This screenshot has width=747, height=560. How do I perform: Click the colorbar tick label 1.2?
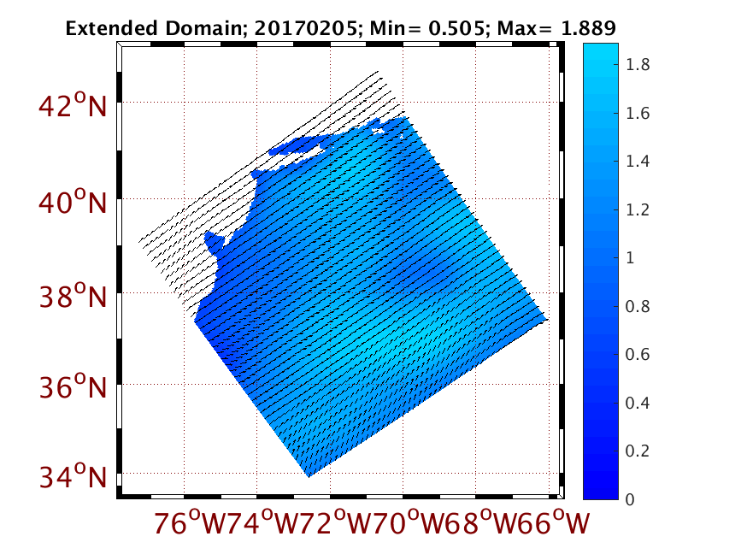tap(638, 209)
